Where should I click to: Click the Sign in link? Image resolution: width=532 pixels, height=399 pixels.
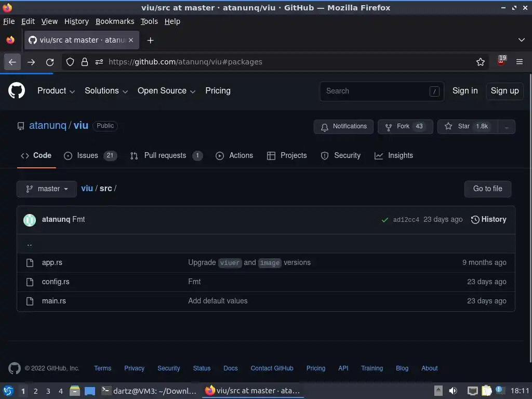pos(465,91)
